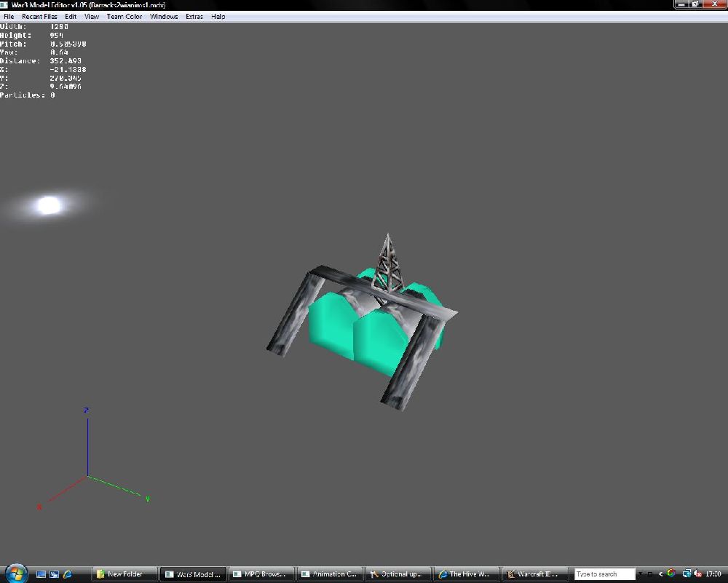The width and height of the screenshot is (728, 583).
Task: Click the colorful round tray icon
Action: coord(671,574)
